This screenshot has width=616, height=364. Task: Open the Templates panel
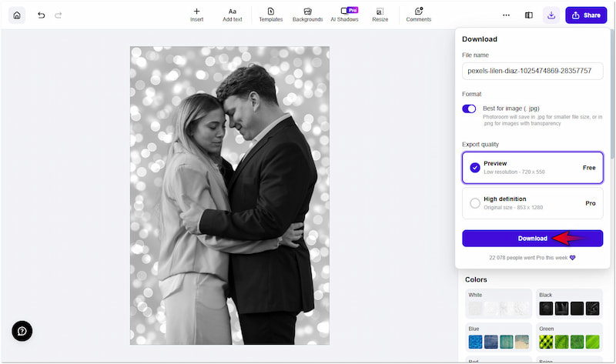point(270,15)
